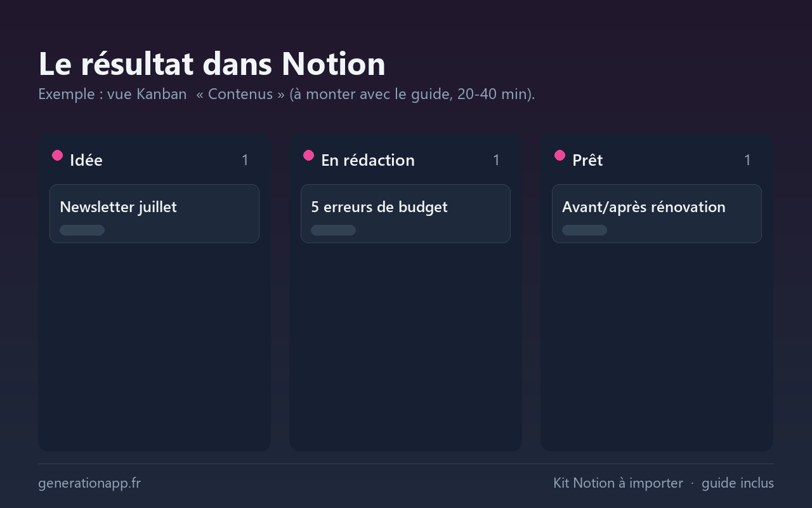This screenshot has width=812, height=508.
Task: Click the count badge in Prêt column
Action: coord(747,160)
